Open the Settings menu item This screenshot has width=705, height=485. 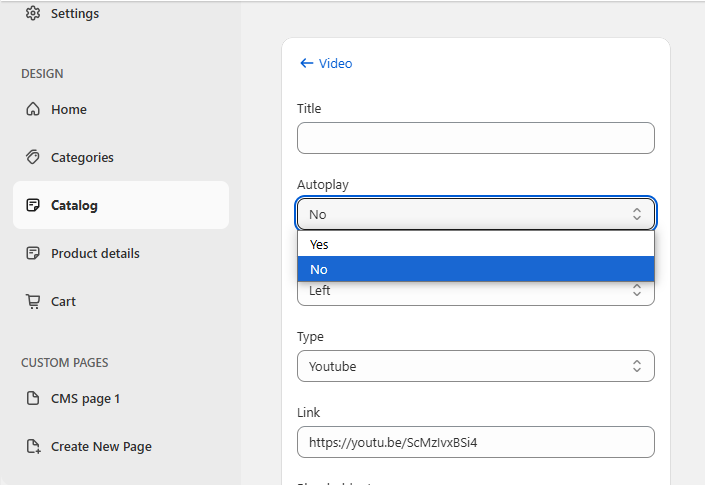(x=121, y=13)
